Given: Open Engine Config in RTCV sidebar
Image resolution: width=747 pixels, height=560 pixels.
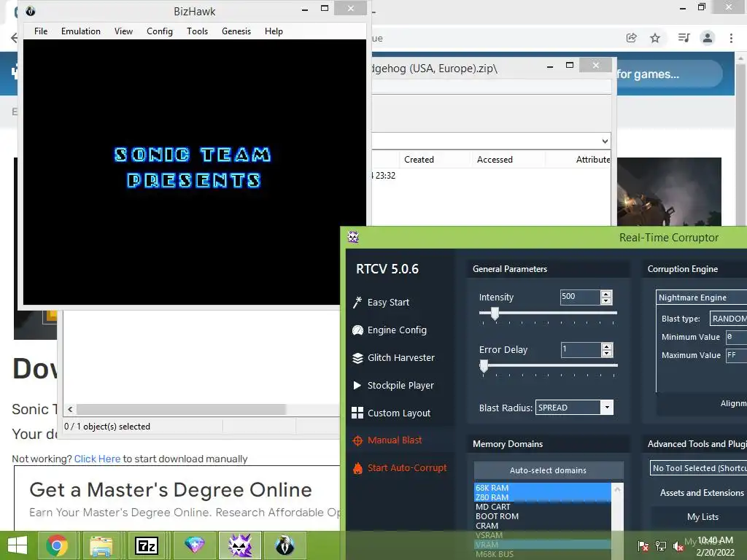Looking at the screenshot, I should pos(390,330).
